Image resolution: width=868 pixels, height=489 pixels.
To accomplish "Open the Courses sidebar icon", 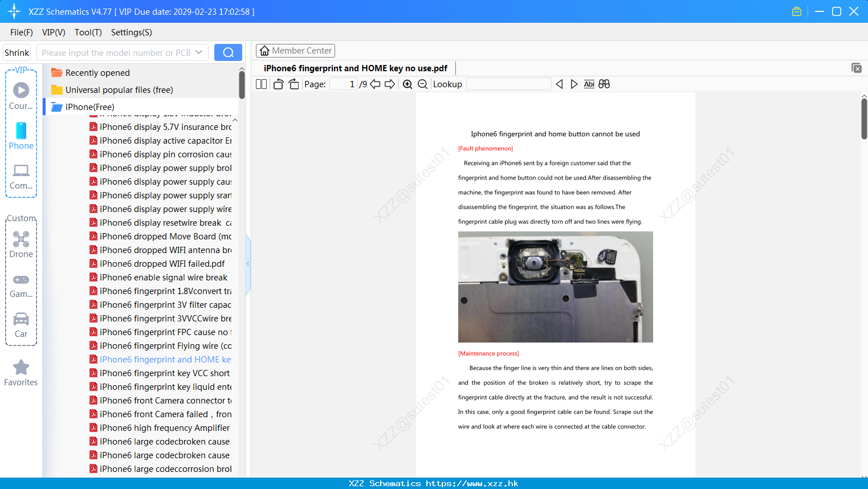I will 21,96.
